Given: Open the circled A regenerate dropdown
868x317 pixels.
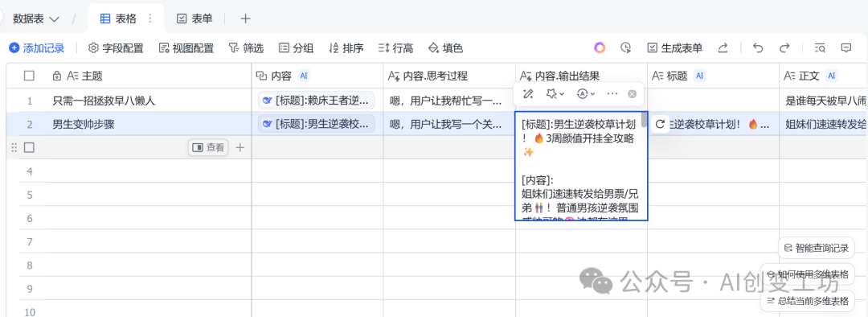Looking at the screenshot, I should [586, 93].
